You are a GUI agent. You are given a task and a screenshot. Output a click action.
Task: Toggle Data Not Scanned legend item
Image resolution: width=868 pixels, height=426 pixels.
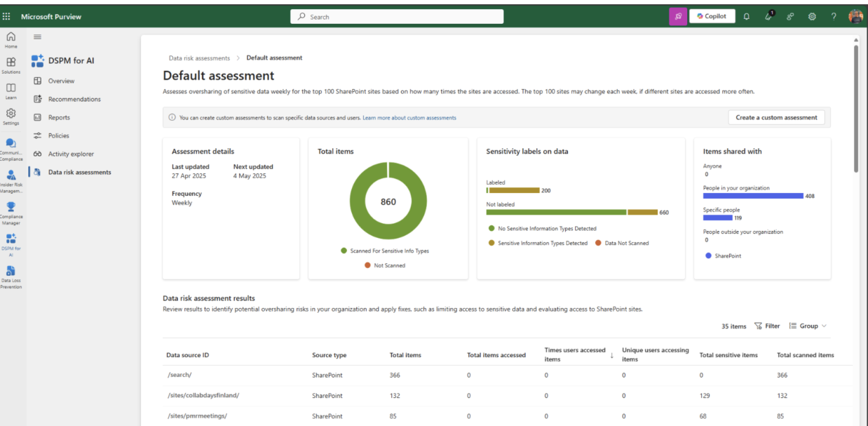tap(622, 243)
